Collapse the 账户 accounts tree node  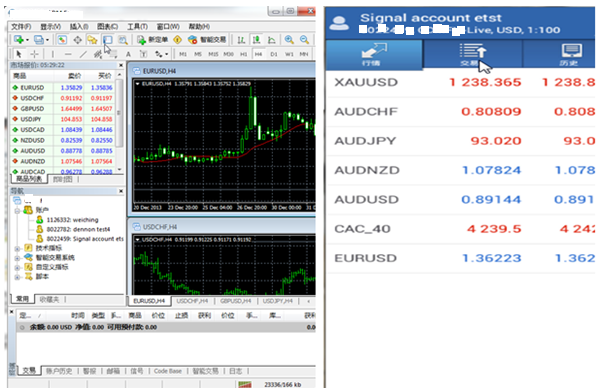17,210
